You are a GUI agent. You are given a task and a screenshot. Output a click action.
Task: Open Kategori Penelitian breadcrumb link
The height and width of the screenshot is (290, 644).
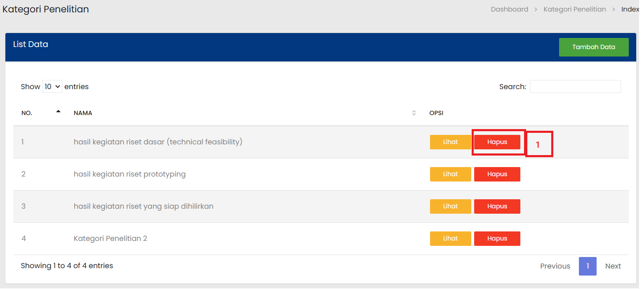[574, 9]
